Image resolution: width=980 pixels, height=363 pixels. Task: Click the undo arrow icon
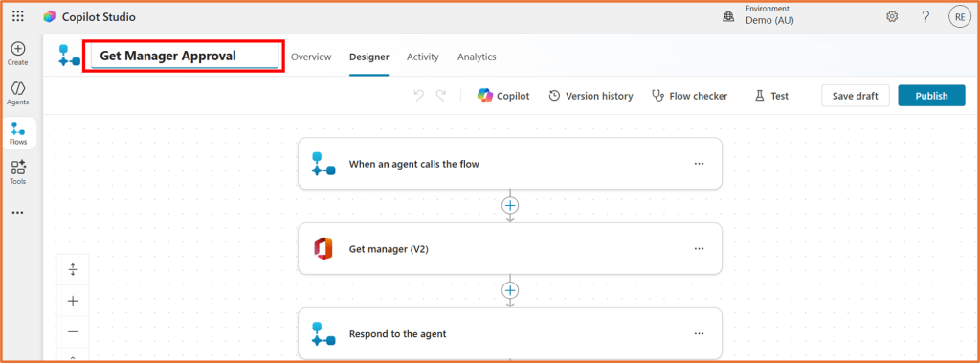pyautogui.click(x=419, y=96)
